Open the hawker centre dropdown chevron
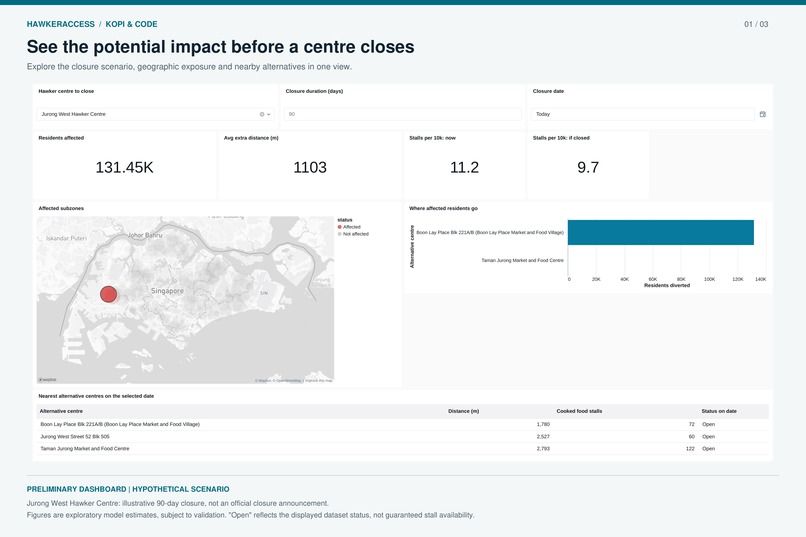806x537 pixels. click(268, 114)
